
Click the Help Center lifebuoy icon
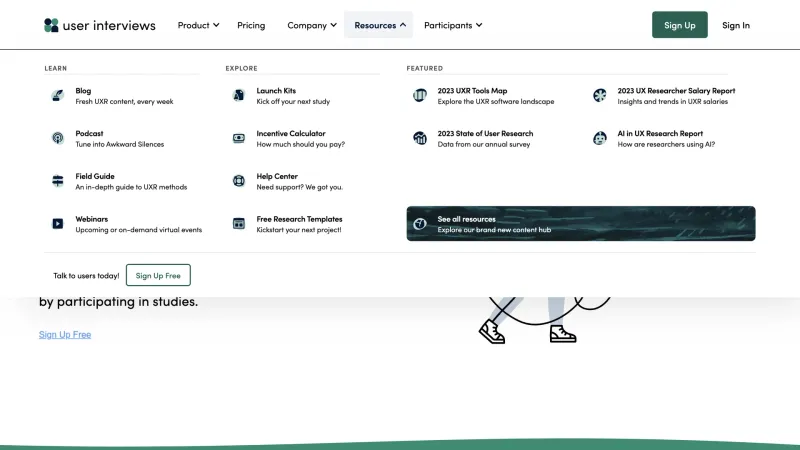coord(239,181)
